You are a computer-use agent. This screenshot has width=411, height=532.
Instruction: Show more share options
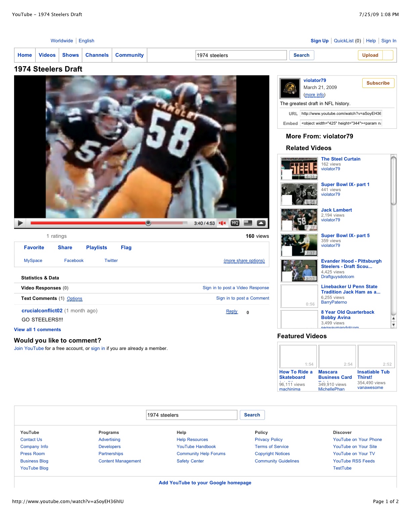pyautogui.click(x=244, y=261)
